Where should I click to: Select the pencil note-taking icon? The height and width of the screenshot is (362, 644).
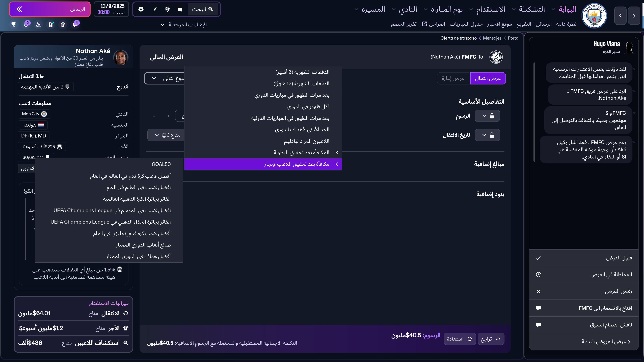click(x=155, y=9)
